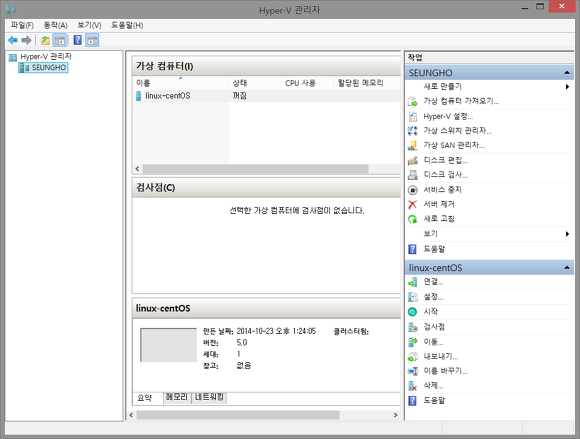Click 시작 to start linux-centOS
The image size is (580, 439).
pos(431,312)
